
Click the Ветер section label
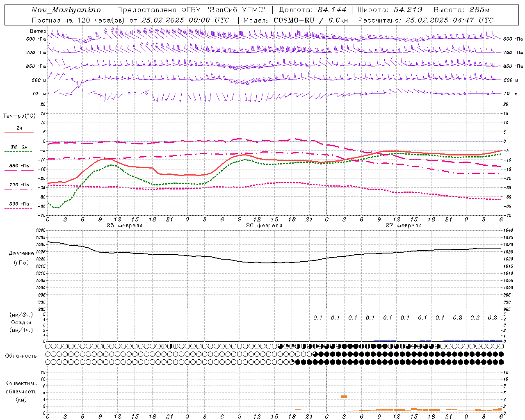pyautogui.click(x=38, y=31)
